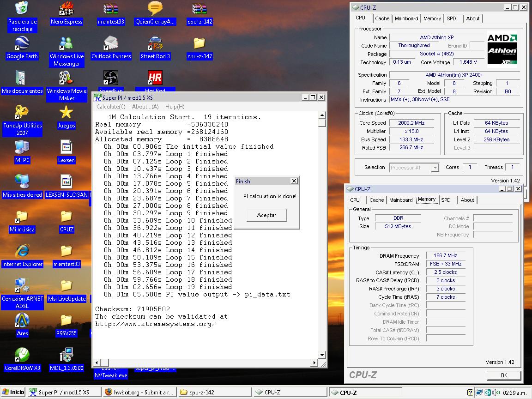Click Super PI vertical scrollbar down arrow
This screenshot has height=399, width=532.
[x=322, y=355]
